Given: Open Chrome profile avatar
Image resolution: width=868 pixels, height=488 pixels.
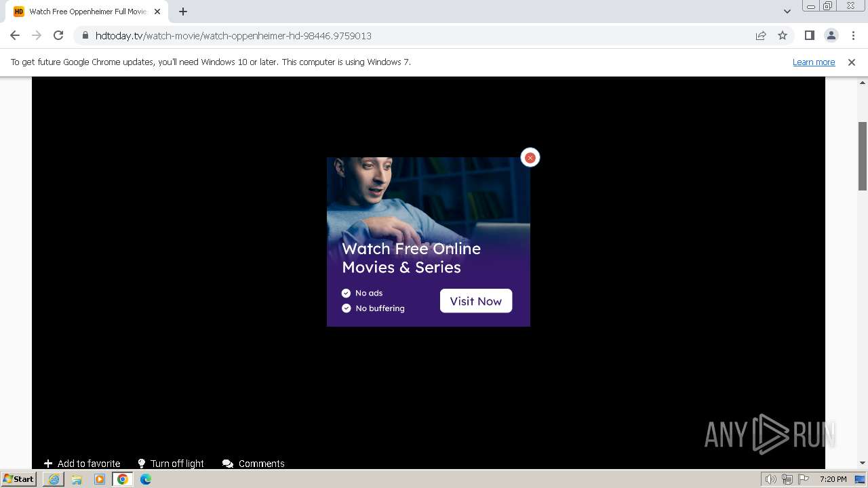Looking at the screenshot, I should pos(831,35).
